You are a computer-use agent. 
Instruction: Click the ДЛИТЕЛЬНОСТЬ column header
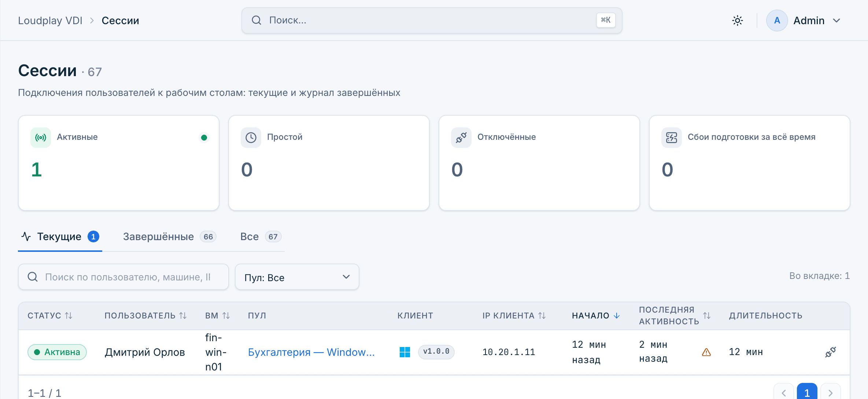tap(765, 316)
